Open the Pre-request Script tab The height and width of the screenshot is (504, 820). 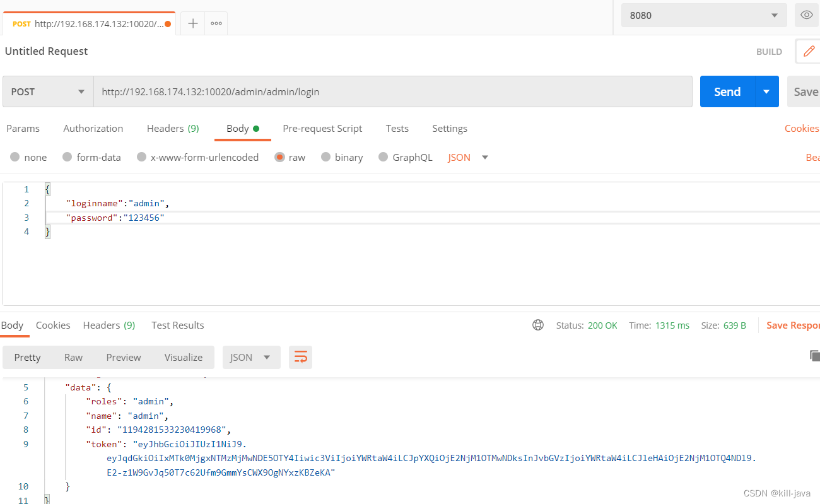click(322, 128)
